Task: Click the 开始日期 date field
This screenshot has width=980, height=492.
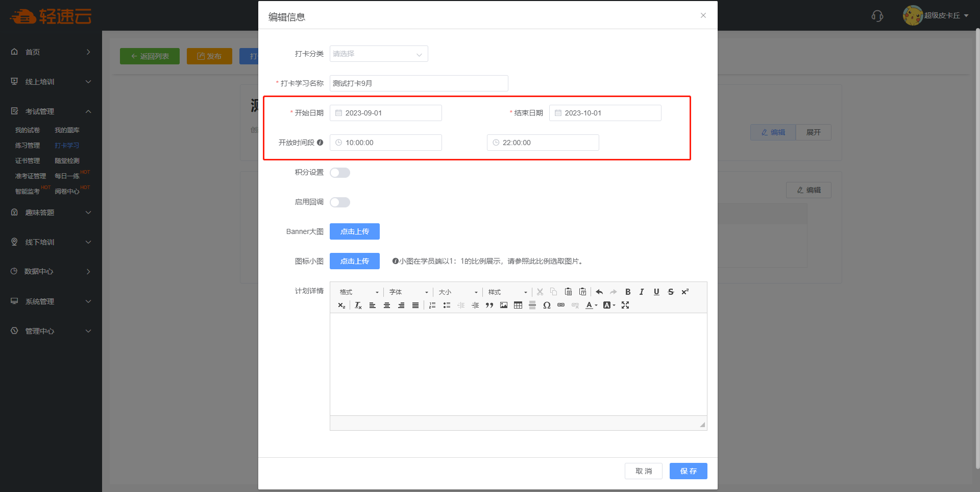Action: pos(385,113)
